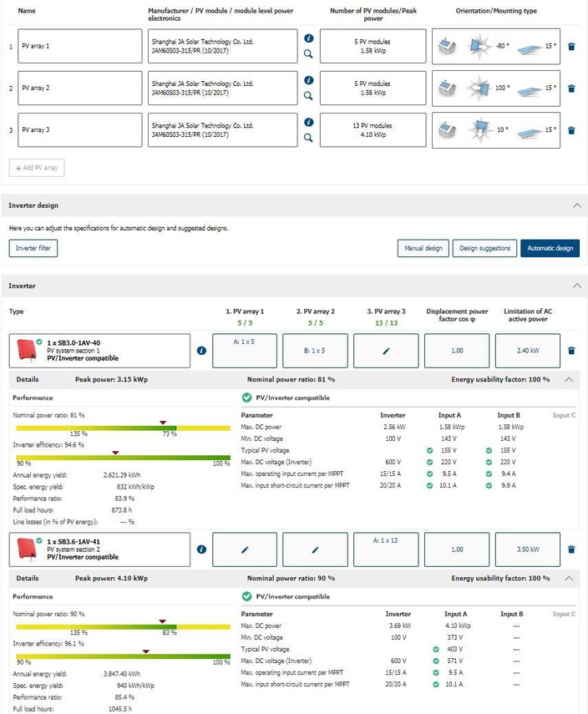Collapse details of SB3.0-1AV-40 inverter

pos(569,379)
